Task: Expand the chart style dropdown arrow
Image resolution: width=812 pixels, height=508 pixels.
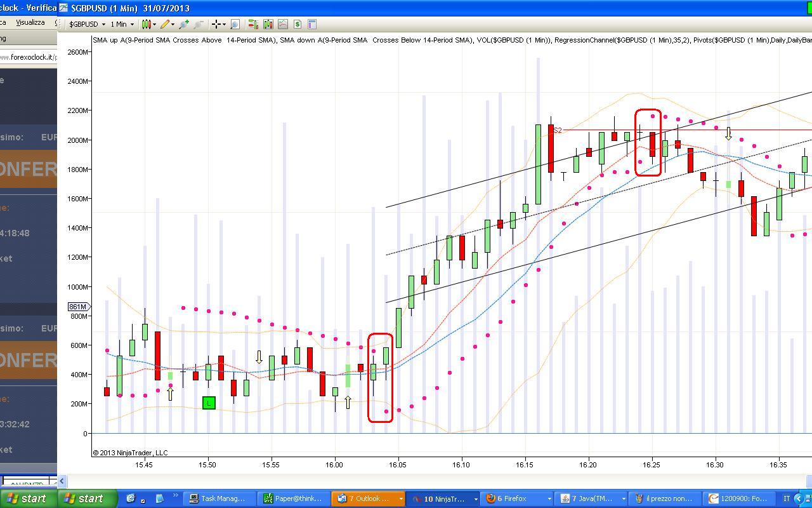Action: (155, 24)
